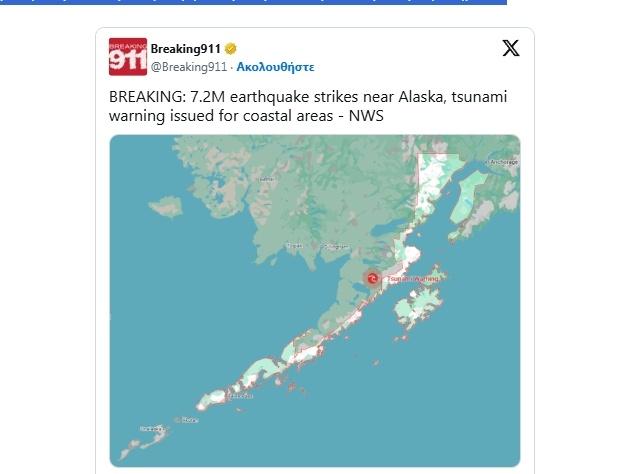
Task: Click the Breaking911 red 911 avatar
Action: 128,56
